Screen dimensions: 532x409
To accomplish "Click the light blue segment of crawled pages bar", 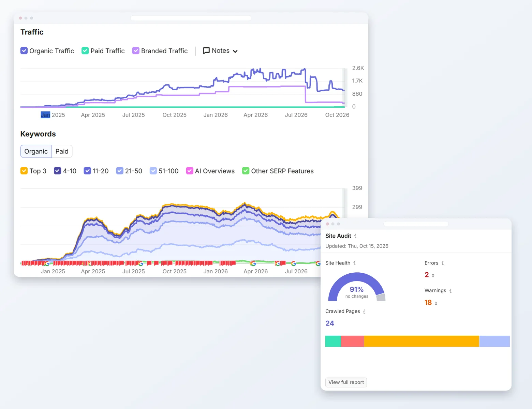I will [x=494, y=341].
